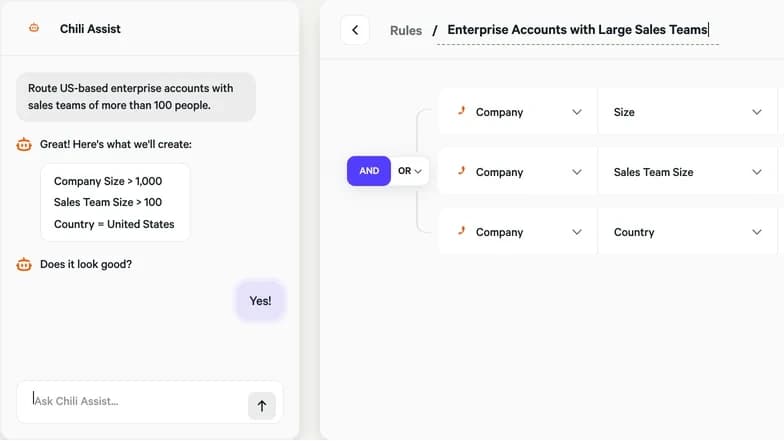
Task: Click bot avatar beside 'Does it look good?'
Action: [x=24, y=264]
